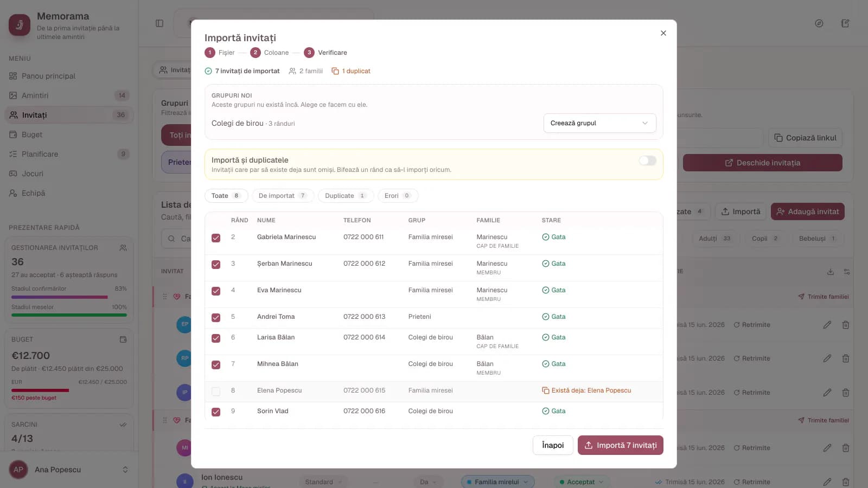This screenshot has width=868, height=488.
Task: Open Echipă in sidebar
Action: coord(69,193)
